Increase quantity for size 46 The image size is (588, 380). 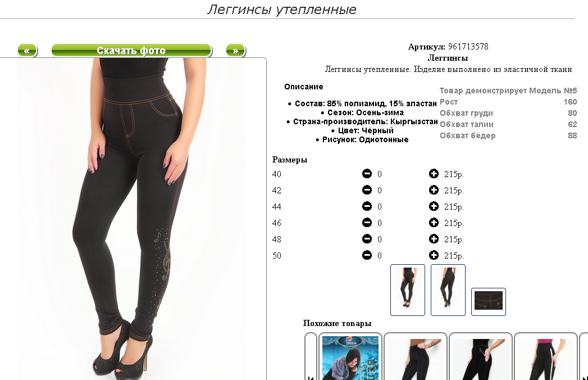click(x=434, y=223)
